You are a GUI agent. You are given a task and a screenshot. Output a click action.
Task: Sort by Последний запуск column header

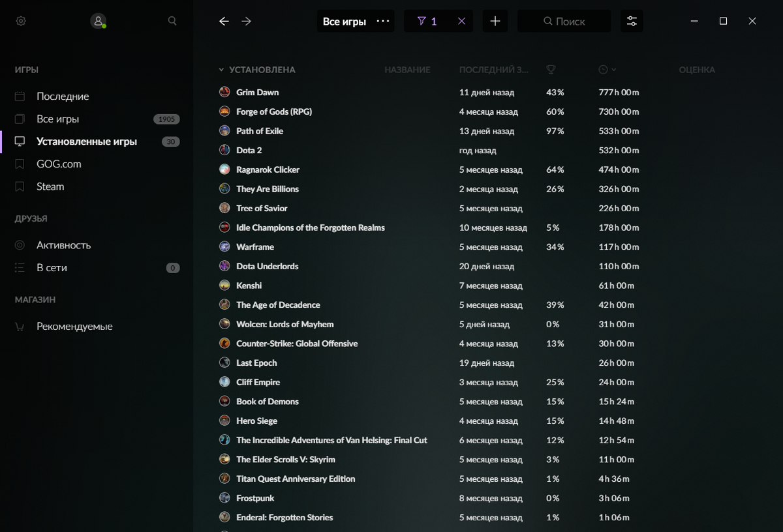pyautogui.click(x=494, y=70)
